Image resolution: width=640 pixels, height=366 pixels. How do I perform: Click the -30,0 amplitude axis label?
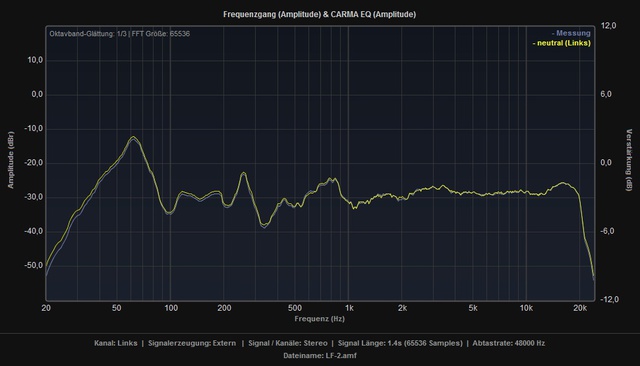tap(33, 197)
